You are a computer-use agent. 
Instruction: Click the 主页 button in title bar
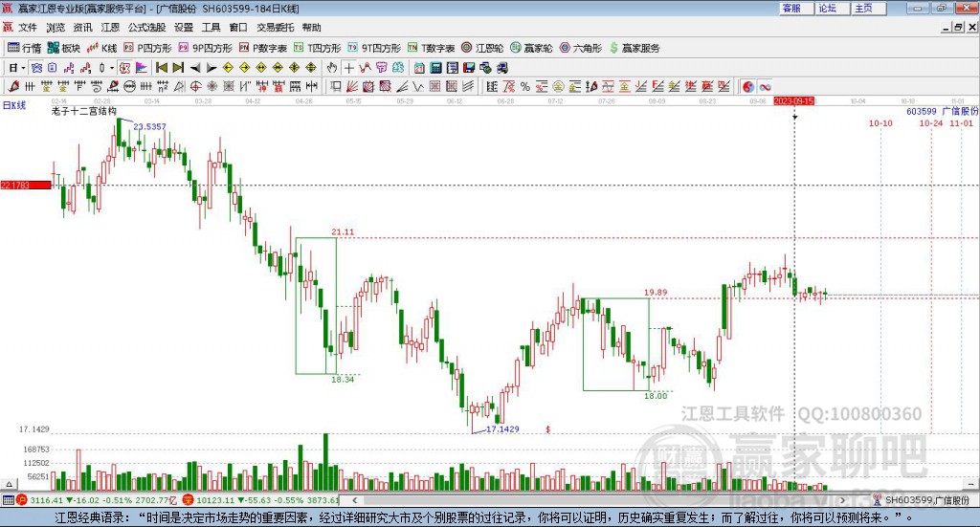[869, 8]
